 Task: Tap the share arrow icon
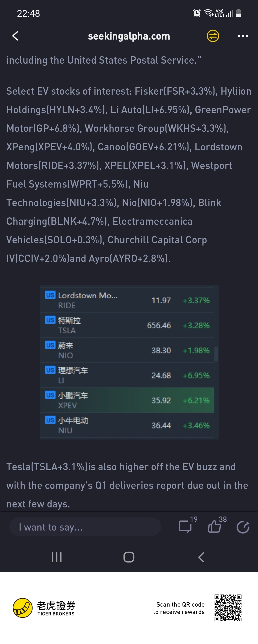point(243,527)
